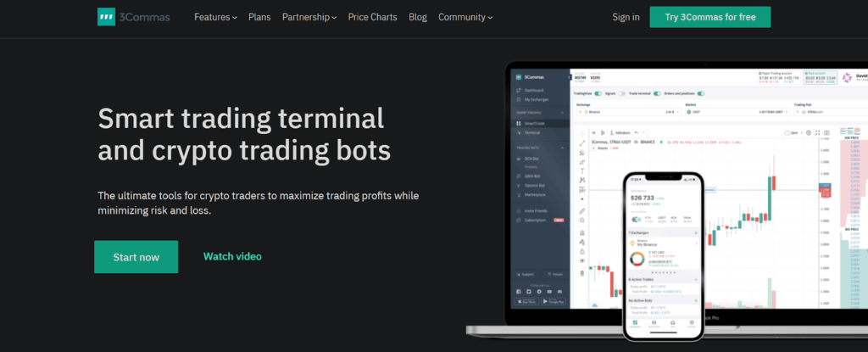This screenshot has width=868, height=352.
Task: Toggle the lock drawings icon
Action: (x=582, y=251)
